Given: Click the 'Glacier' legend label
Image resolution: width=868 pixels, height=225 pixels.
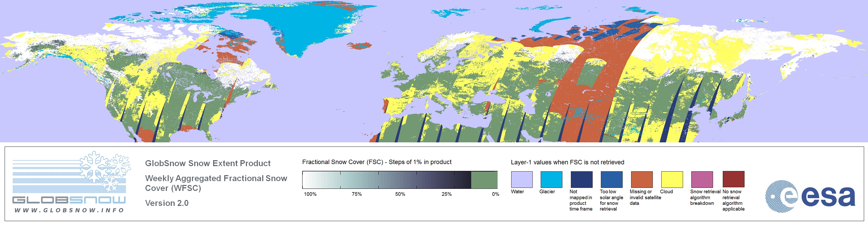Looking at the screenshot, I should click(547, 192).
